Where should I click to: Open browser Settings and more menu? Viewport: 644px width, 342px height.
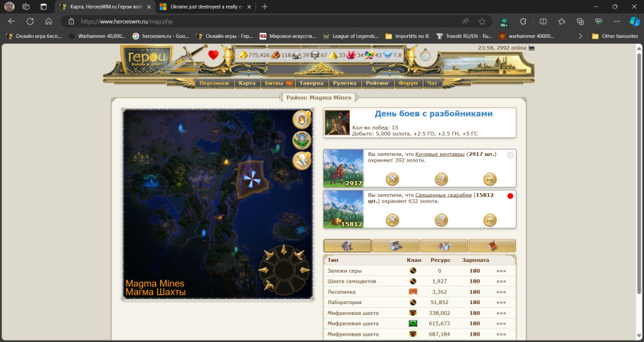617,21
